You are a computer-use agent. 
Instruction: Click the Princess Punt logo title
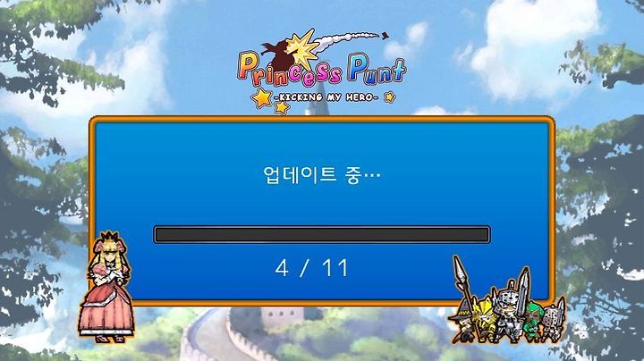pyautogui.click(x=322, y=70)
